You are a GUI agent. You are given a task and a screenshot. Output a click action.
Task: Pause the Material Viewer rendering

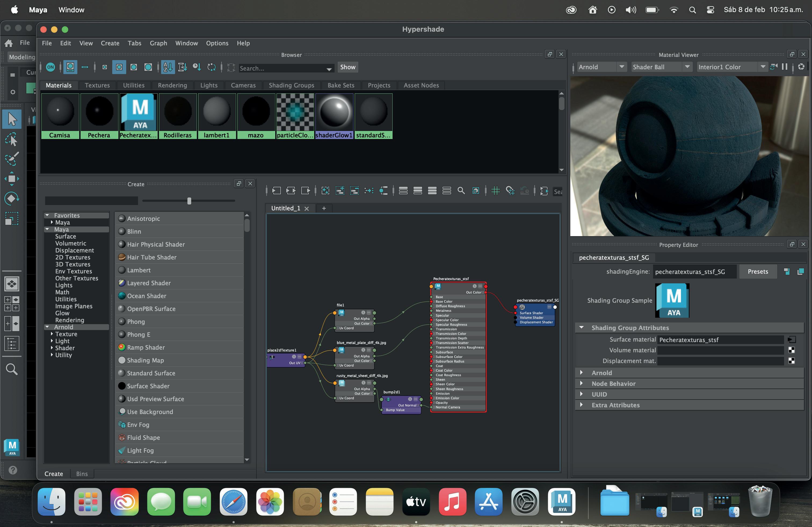tap(785, 67)
